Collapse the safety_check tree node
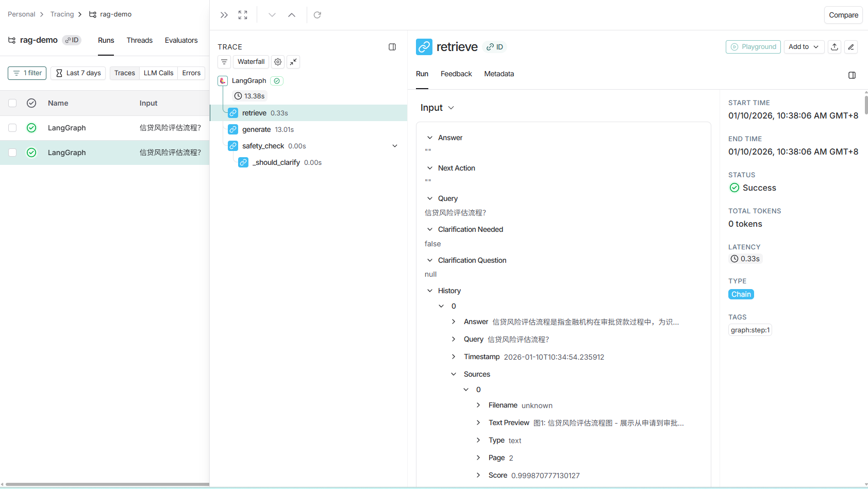 click(x=395, y=146)
